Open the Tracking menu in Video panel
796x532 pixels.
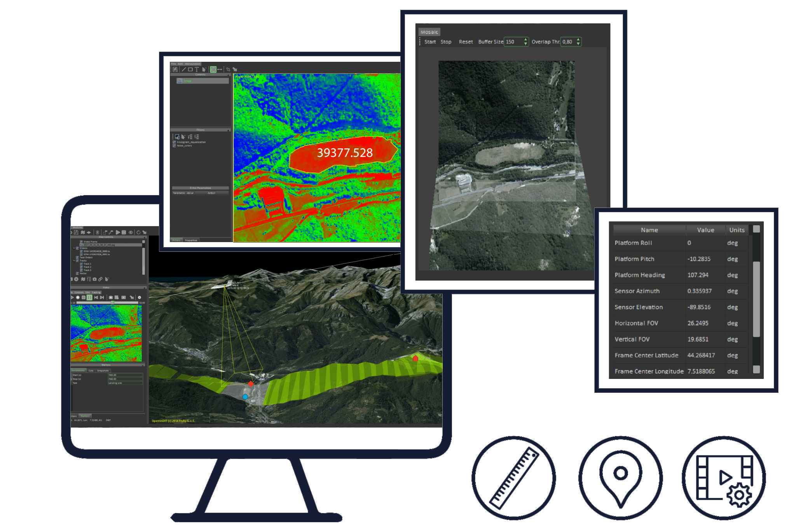(96, 292)
